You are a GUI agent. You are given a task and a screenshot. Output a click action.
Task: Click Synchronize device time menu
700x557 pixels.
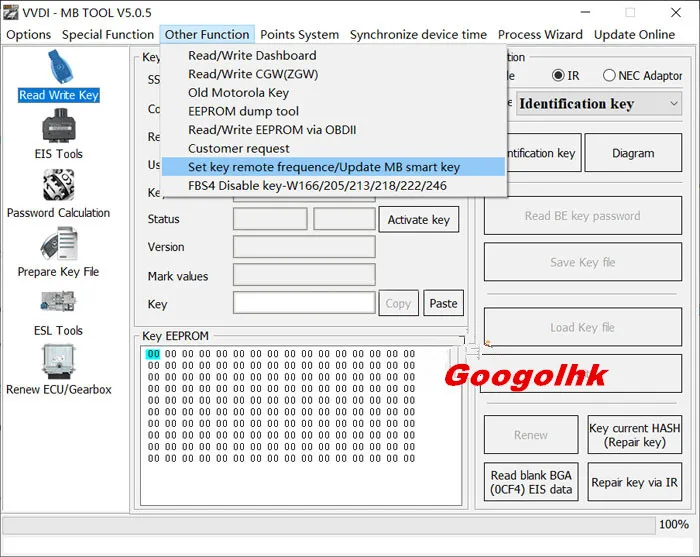point(418,34)
